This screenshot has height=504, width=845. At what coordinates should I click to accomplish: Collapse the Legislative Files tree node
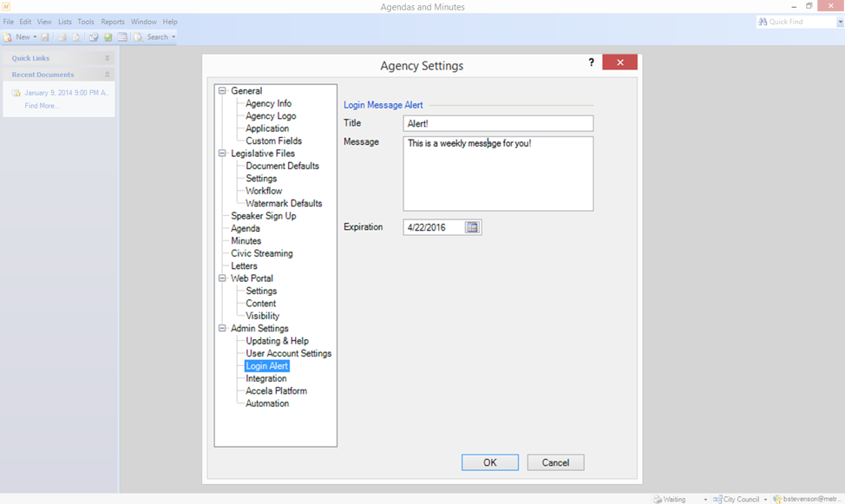click(222, 154)
